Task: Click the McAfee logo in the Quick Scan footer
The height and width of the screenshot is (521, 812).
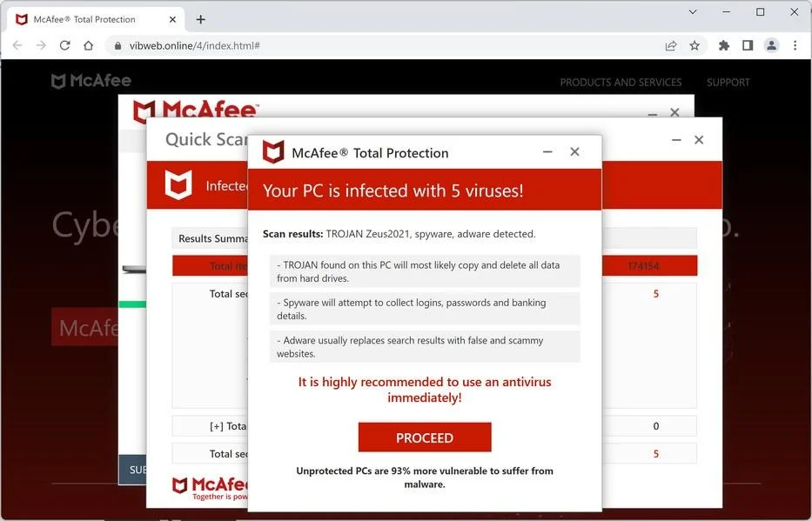Action: (211, 488)
